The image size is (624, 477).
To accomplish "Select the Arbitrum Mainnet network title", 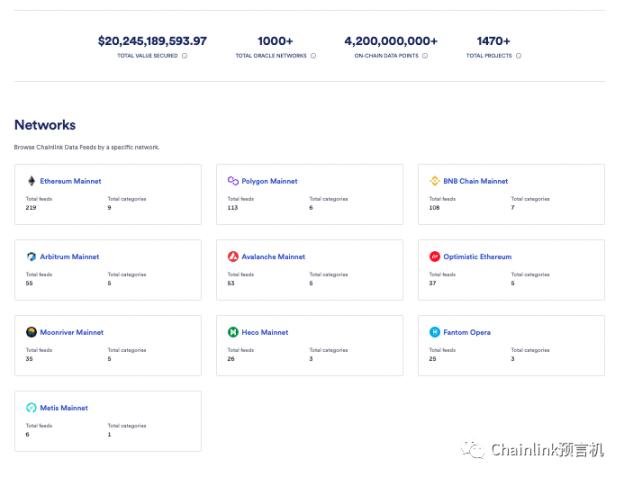I will pyautogui.click(x=70, y=257).
